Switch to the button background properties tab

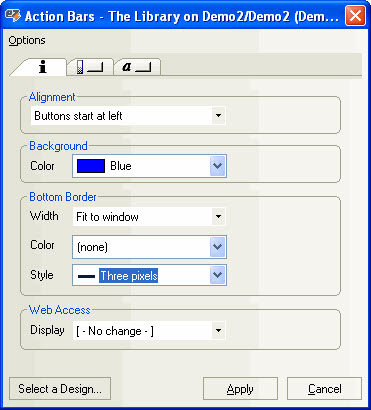pos(90,67)
